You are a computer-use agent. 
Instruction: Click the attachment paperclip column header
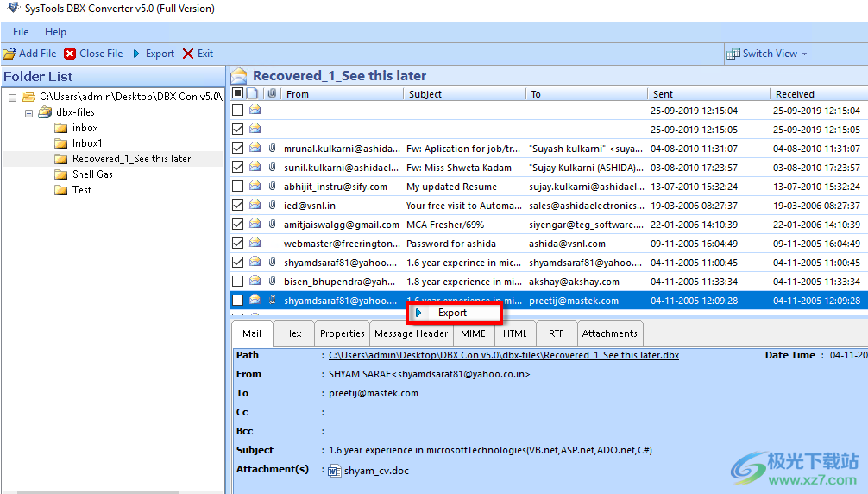click(272, 93)
